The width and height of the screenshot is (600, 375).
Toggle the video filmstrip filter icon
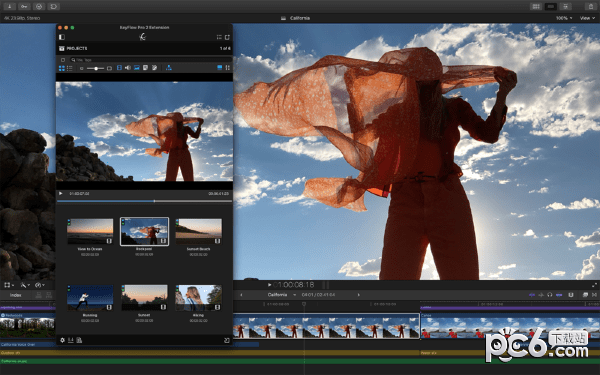point(119,68)
